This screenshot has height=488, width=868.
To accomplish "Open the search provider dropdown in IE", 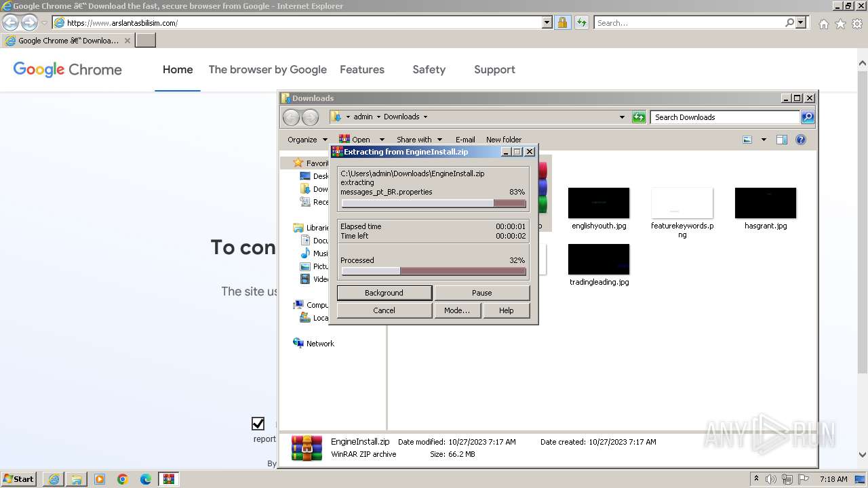I will (801, 23).
